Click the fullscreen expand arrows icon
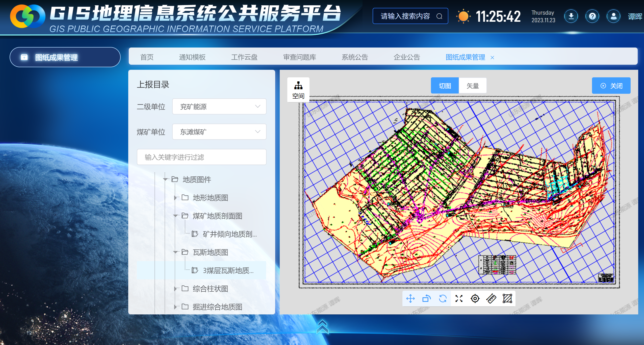The width and height of the screenshot is (644, 345). point(459,298)
